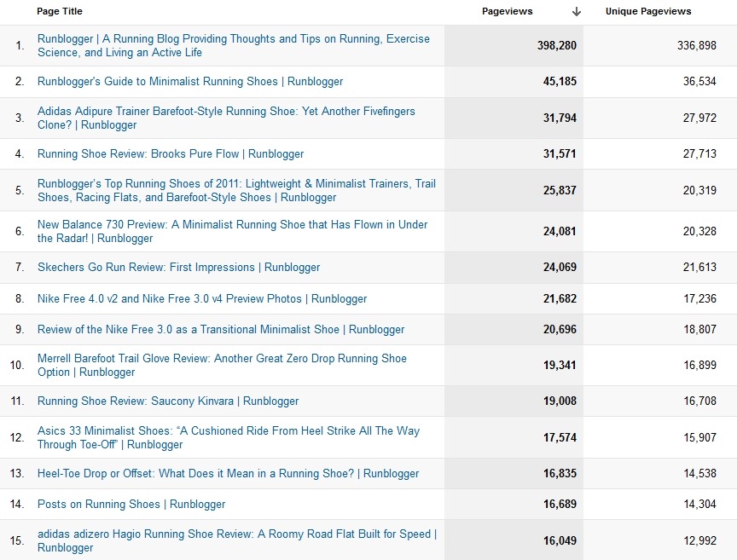This screenshot has height=560, width=737.
Task: Open Nike Free 4.0 v2 Preview Photos link
Action: pos(202,298)
